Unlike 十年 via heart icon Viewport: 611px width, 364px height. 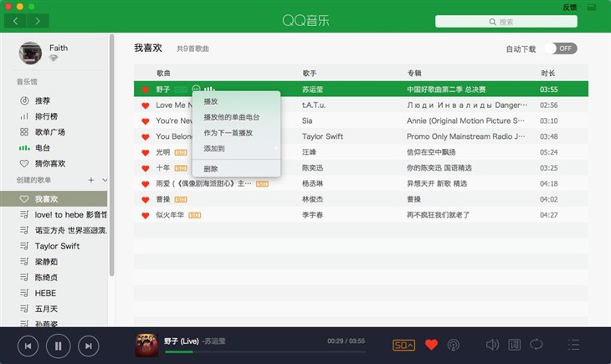tap(146, 168)
